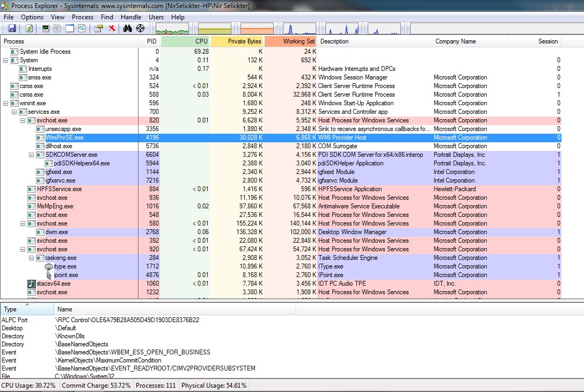The height and width of the screenshot is (392, 584).
Task: Click the Save toolbar icon
Action: click(12, 28)
